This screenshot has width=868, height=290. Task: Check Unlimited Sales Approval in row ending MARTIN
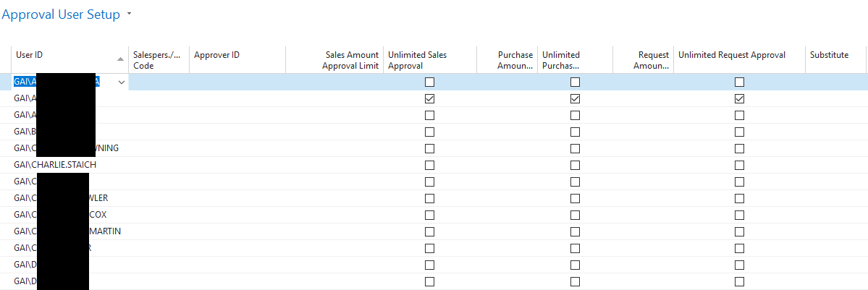[429, 231]
